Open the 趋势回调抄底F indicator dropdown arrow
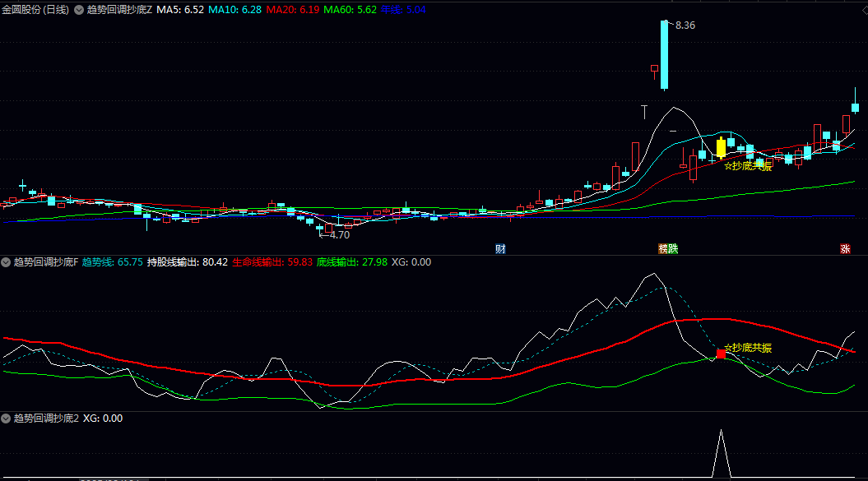 pos(7,262)
